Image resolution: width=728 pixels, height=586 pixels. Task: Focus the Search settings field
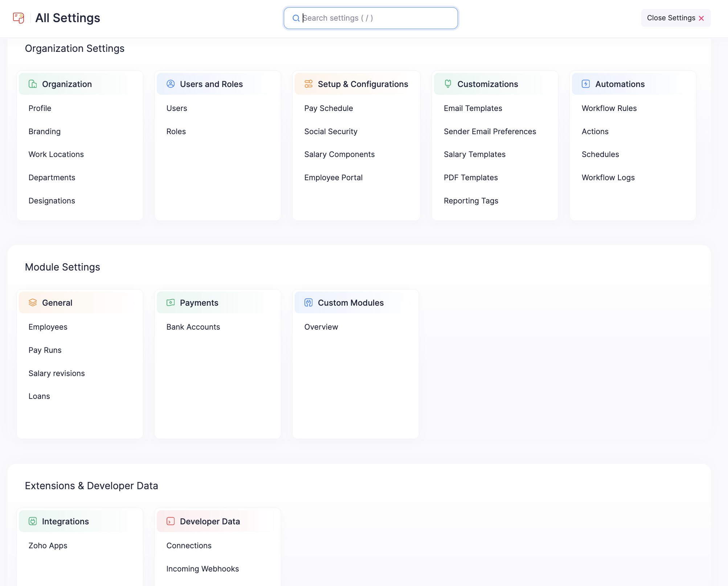377,18
